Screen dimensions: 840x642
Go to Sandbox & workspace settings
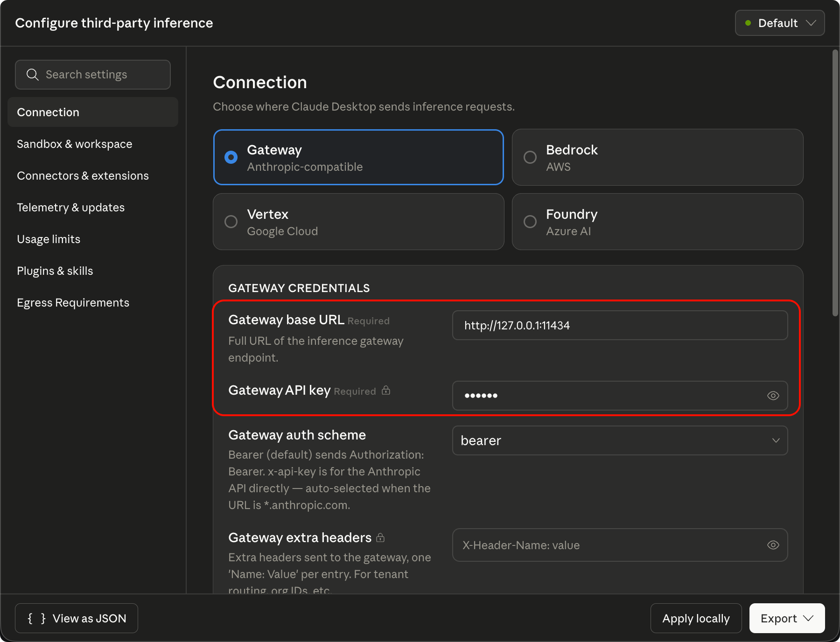pos(75,144)
